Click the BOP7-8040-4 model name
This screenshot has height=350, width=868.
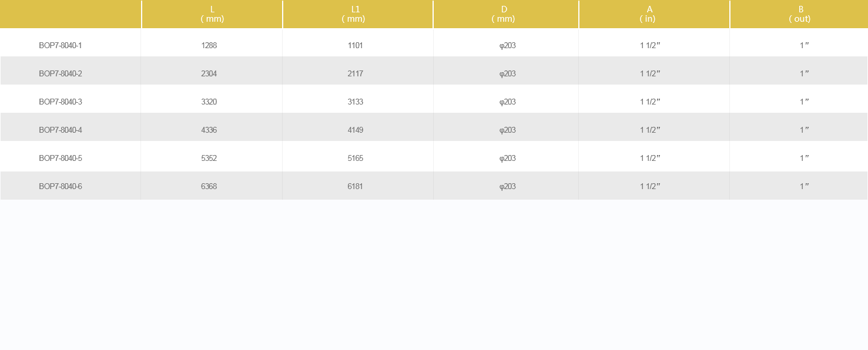(x=61, y=130)
